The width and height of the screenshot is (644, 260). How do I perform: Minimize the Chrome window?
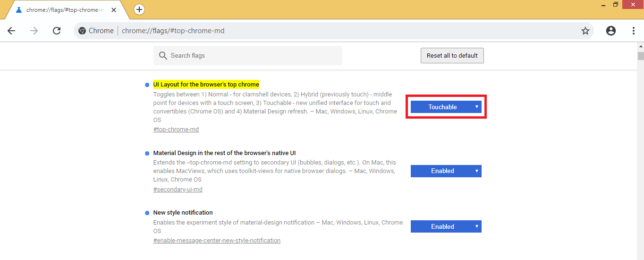click(604, 4)
